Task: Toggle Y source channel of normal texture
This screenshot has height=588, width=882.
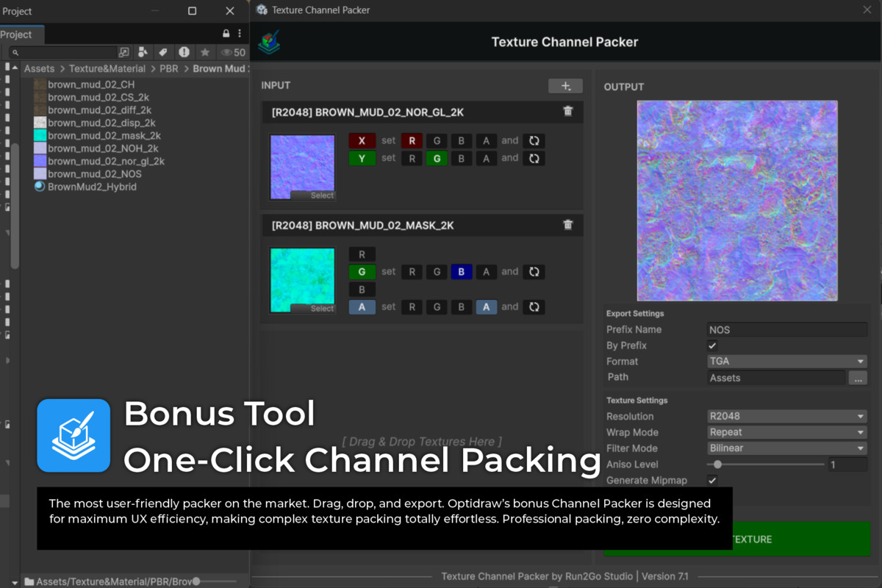Action: (x=362, y=158)
